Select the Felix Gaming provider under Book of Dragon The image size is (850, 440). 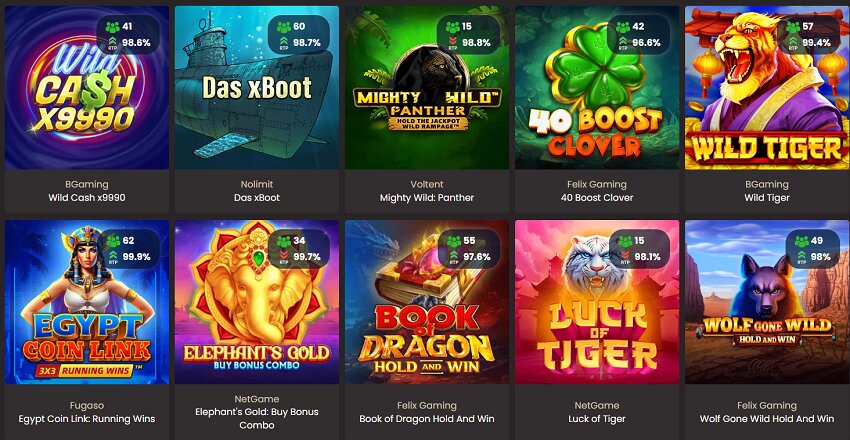coord(427,405)
